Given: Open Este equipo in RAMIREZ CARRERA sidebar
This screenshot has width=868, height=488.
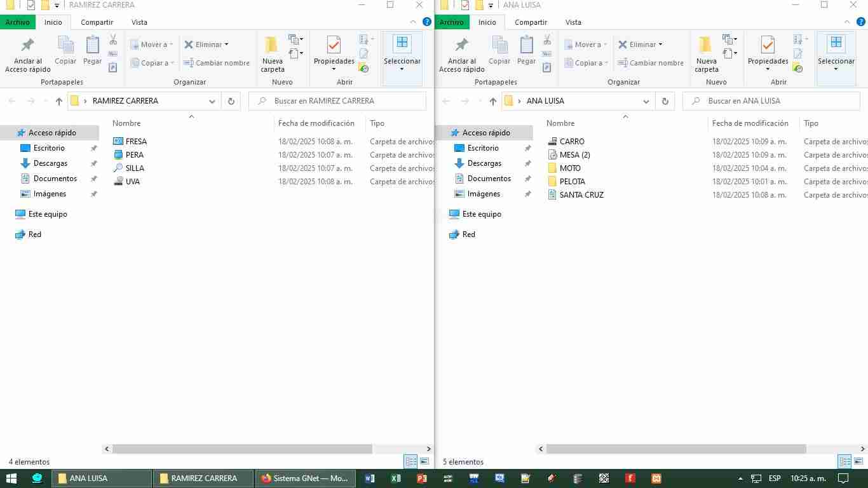Looking at the screenshot, I should [48, 214].
